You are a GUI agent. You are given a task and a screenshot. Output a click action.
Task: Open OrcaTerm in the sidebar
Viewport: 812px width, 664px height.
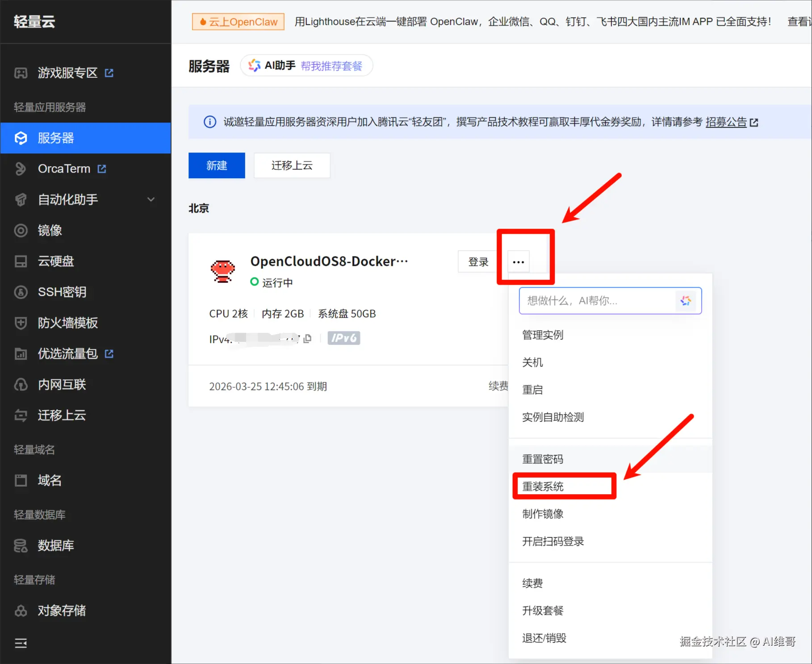click(86, 169)
